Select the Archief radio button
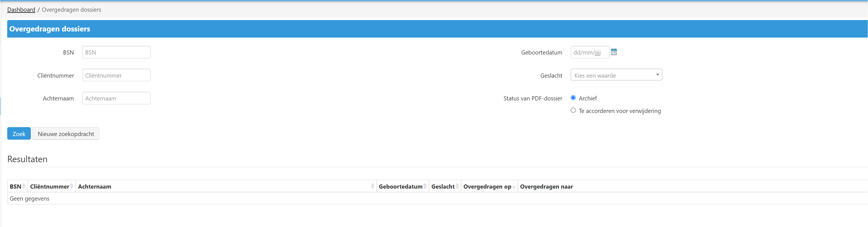 coord(573,98)
